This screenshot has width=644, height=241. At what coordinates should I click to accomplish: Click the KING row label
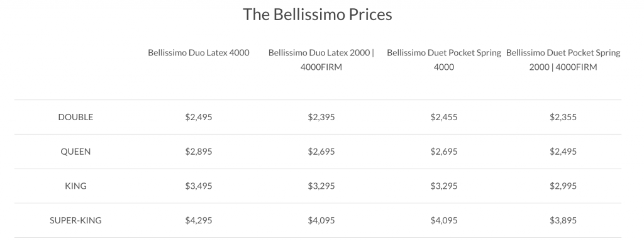(x=75, y=186)
